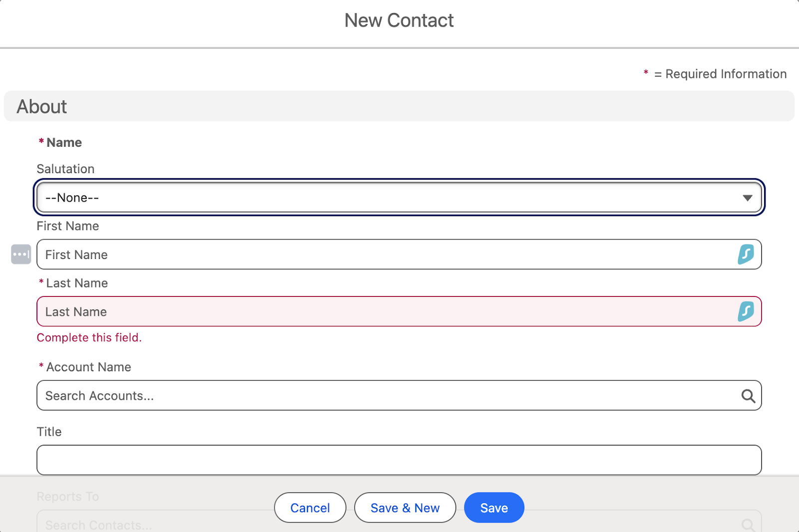Click the Complete this field error message

[89, 337]
